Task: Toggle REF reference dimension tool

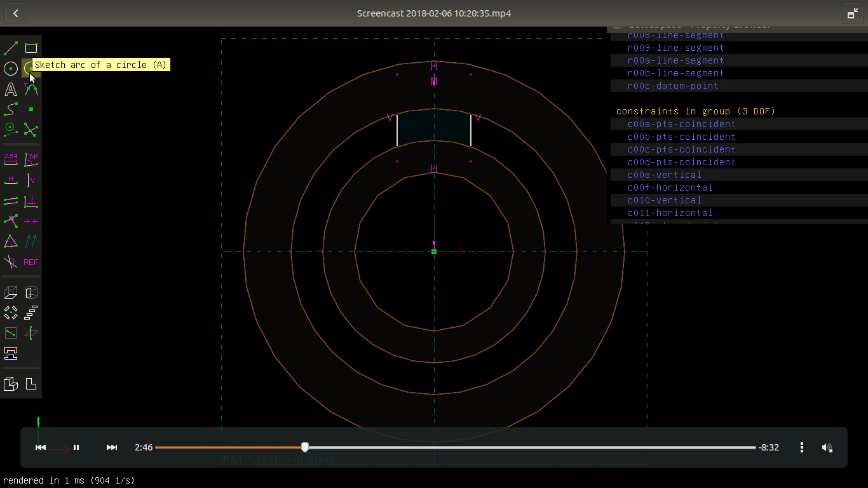Action: coord(31,262)
